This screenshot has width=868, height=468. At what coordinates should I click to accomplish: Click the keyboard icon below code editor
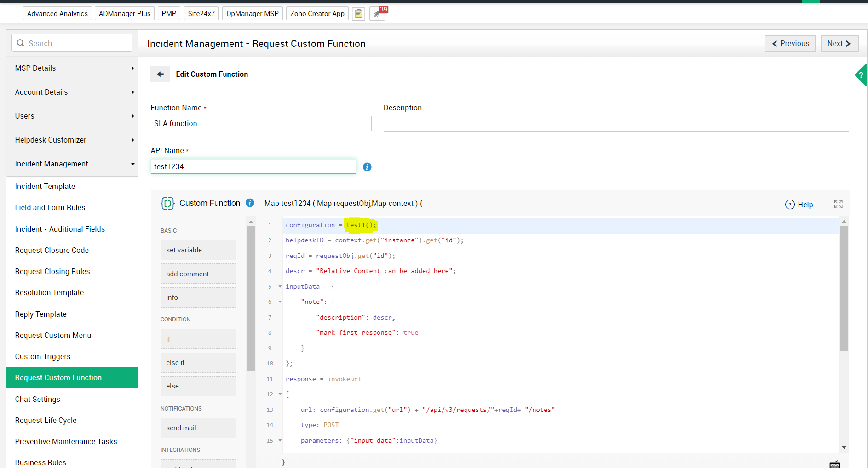coord(834,464)
